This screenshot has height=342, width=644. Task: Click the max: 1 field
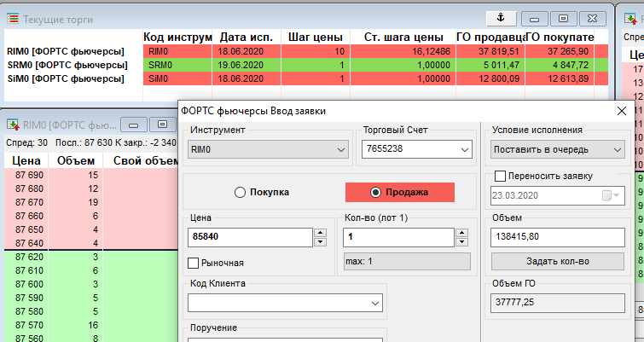tap(407, 262)
